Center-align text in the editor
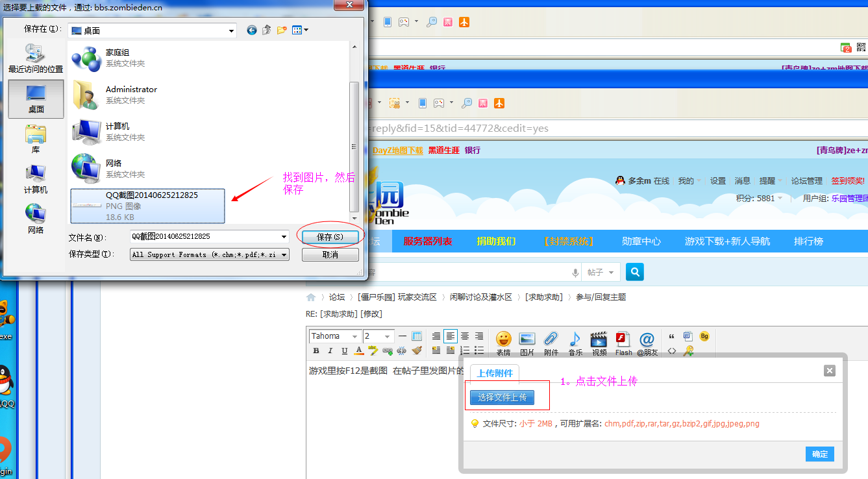 (x=465, y=336)
